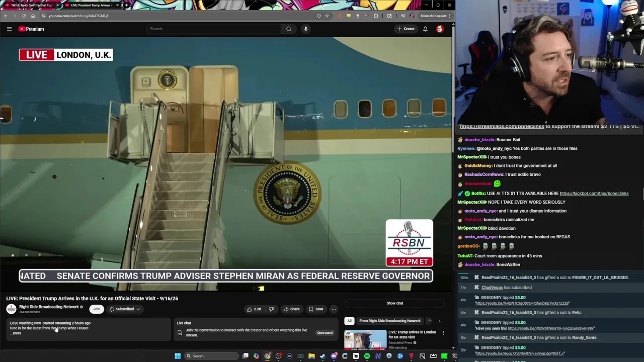Open streamlabs.com/boneclinks link
The width and height of the screenshot is (644, 362).
pos(502,127)
